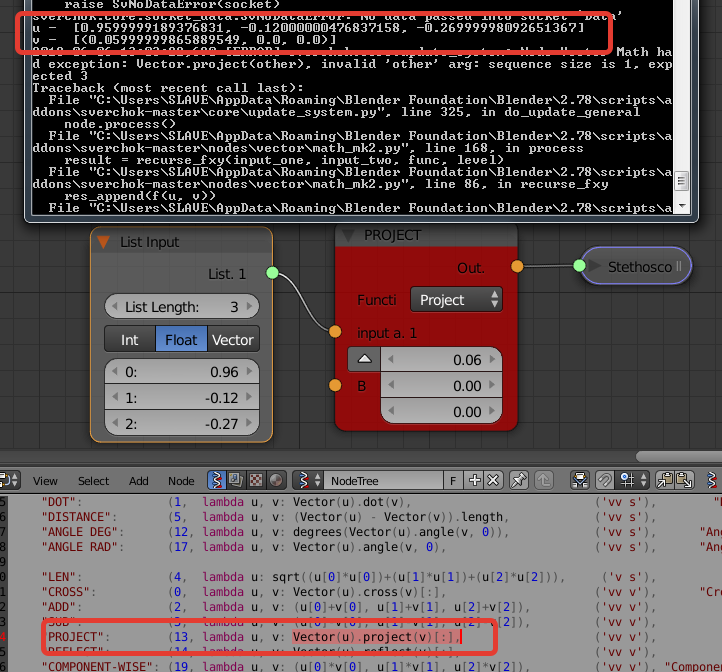This screenshot has width=722, height=672.
Task: Toggle the snap magnet icon
Action: 605,480
